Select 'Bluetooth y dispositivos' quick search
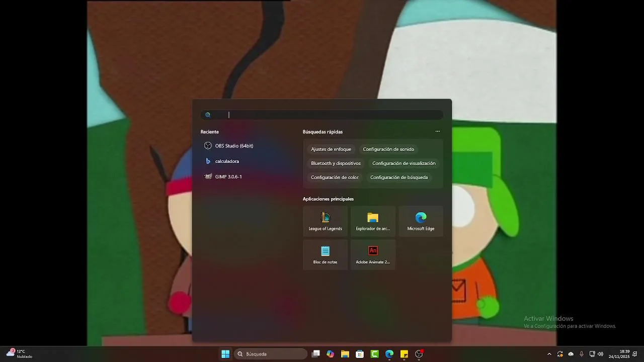The width and height of the screenshot is (644, 362). pyautogui.click(x=336, y=163)
